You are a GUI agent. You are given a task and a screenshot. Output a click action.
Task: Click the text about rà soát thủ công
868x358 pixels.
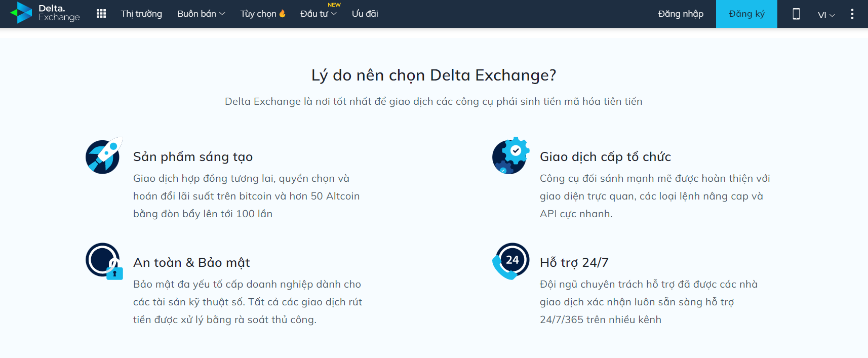[x=248, y=302]
